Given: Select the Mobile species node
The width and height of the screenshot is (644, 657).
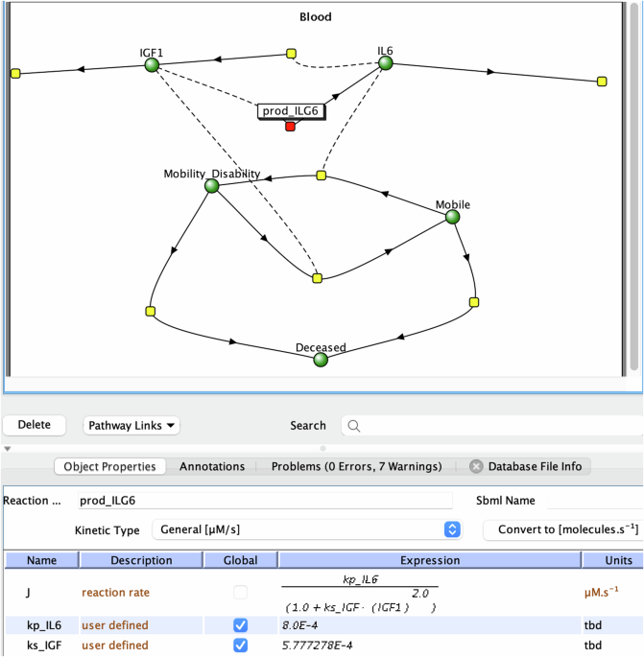Looking at the screenshot, I should 452,218.
